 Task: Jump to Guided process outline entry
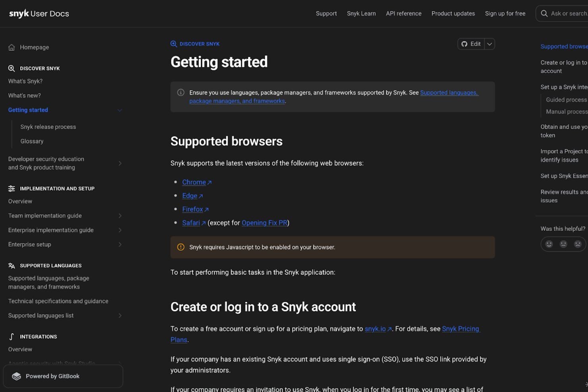pyautogui.click(x=567, y=100)
